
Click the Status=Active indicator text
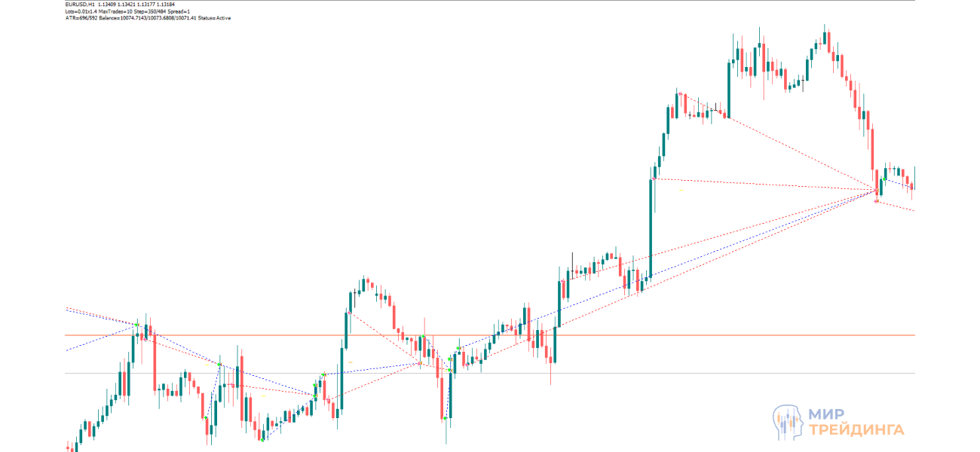click(x=214, y=18)
